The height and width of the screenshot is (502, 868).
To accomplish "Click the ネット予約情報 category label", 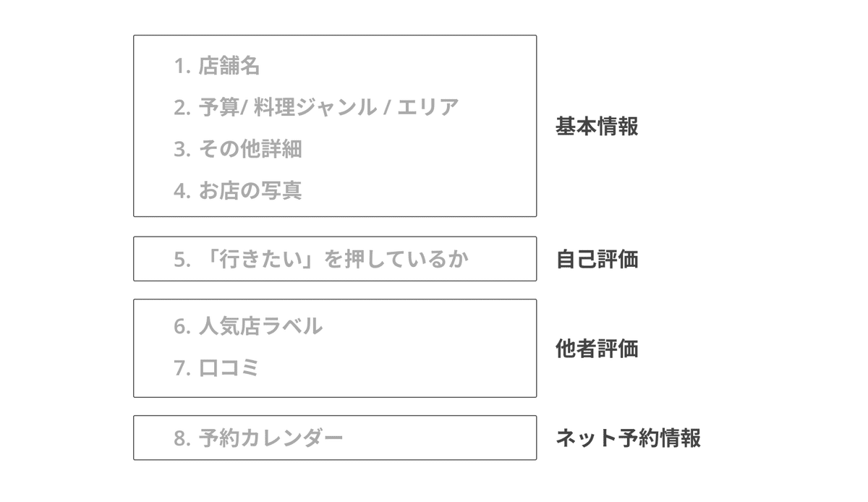I will pyautogui.click(x=628, y=438).
